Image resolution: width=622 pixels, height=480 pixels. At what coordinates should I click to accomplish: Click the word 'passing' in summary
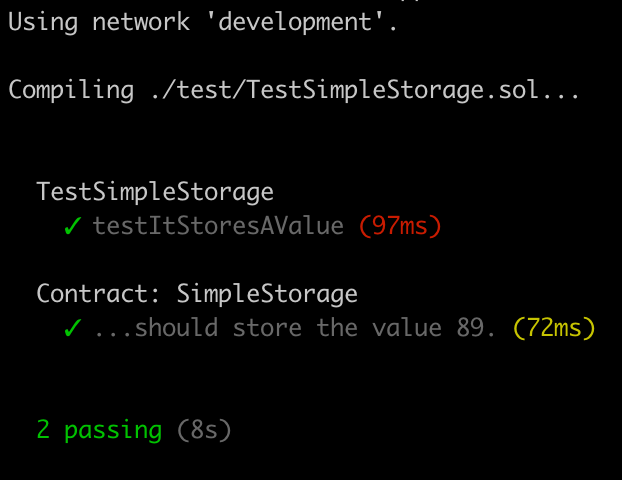click(113, 431)
